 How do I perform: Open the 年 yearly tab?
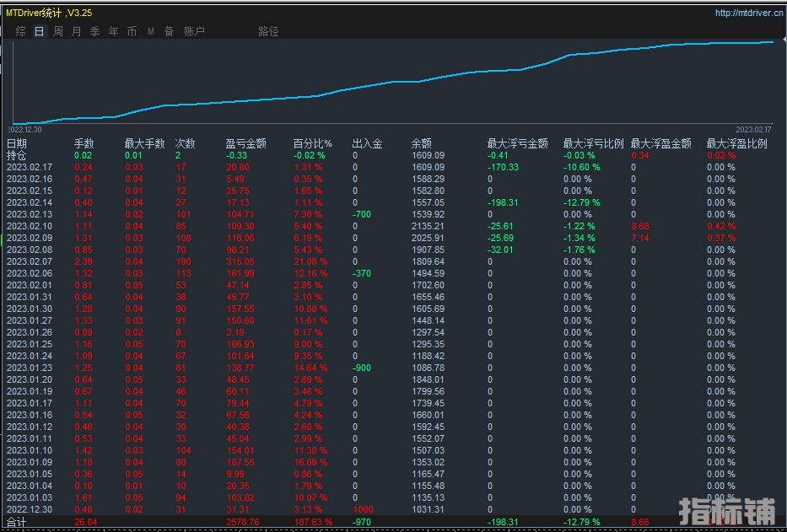click(x=113, y=31)
